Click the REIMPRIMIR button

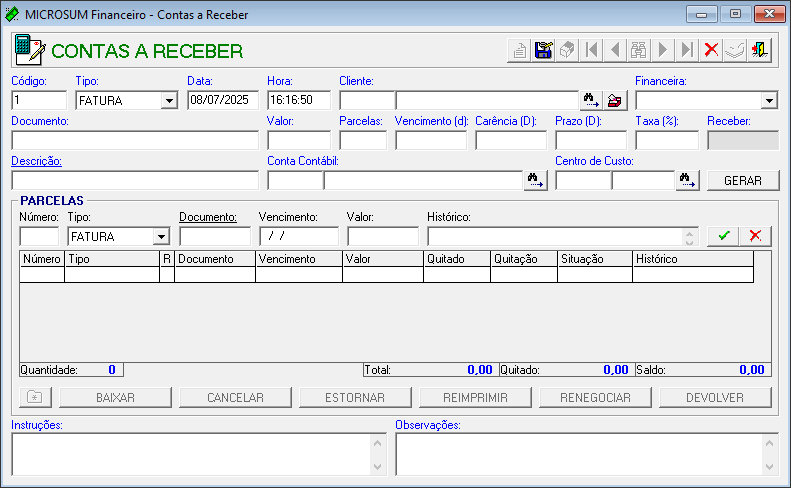point(475,397)
